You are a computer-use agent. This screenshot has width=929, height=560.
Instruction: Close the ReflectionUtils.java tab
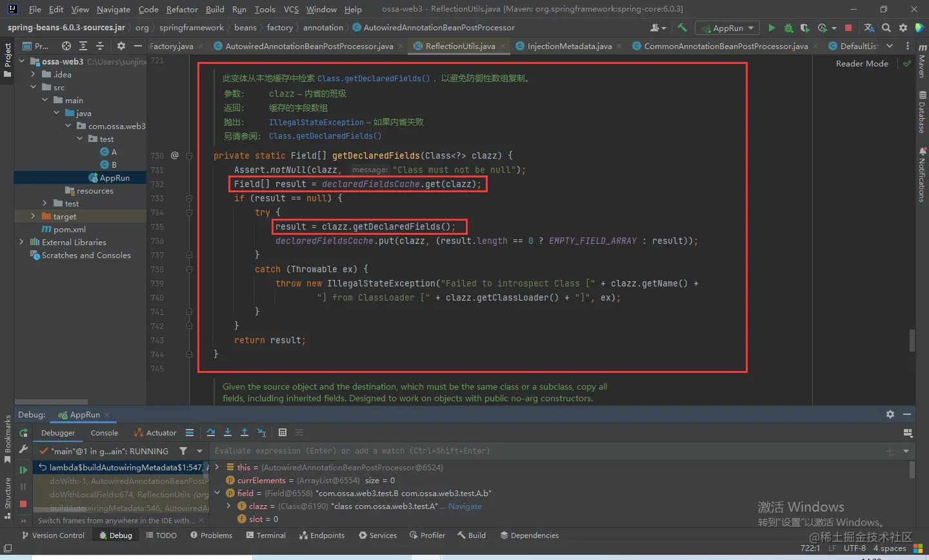point(503,46)
